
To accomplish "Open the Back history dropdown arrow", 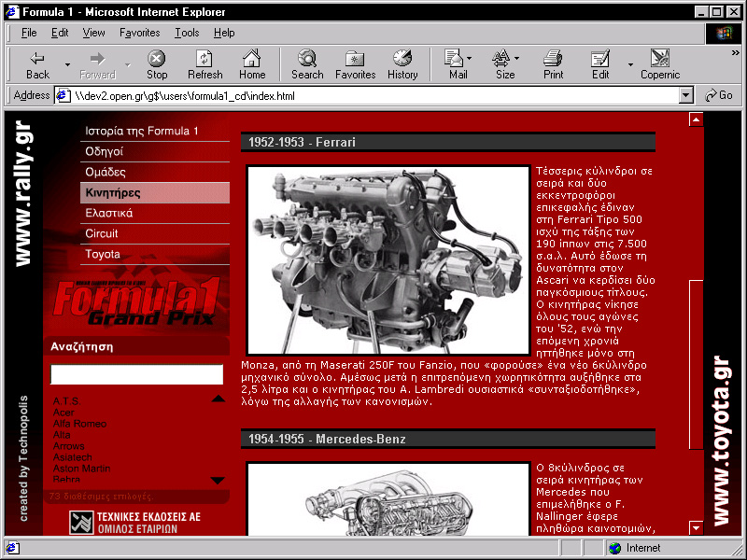I will [67, 65].
